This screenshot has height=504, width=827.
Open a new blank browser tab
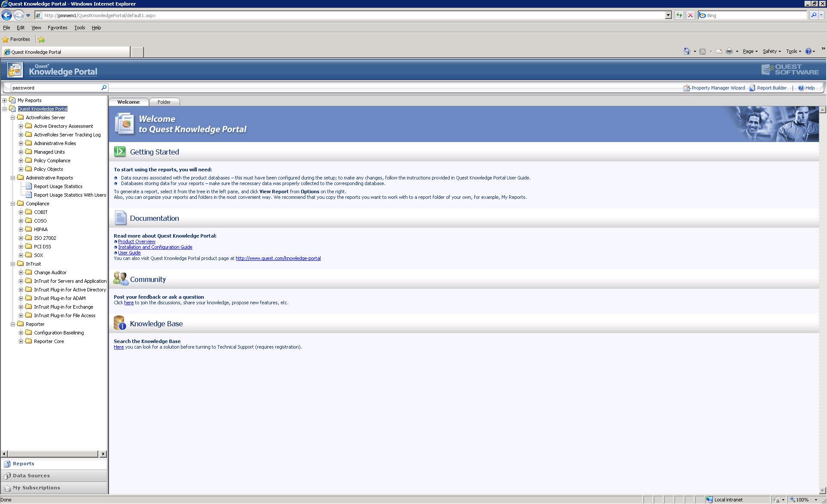137,52
